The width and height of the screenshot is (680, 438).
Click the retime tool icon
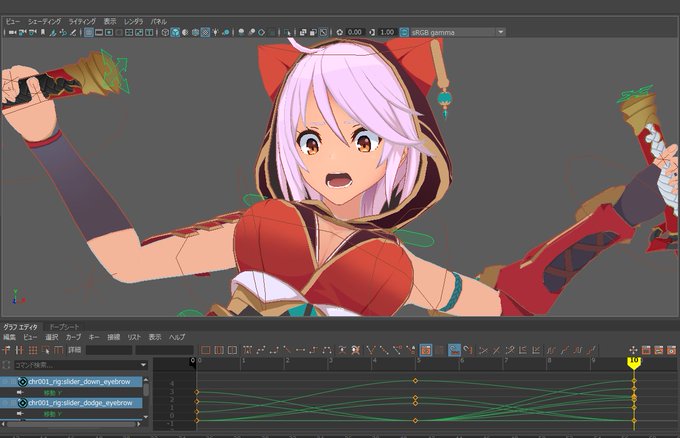59,350
